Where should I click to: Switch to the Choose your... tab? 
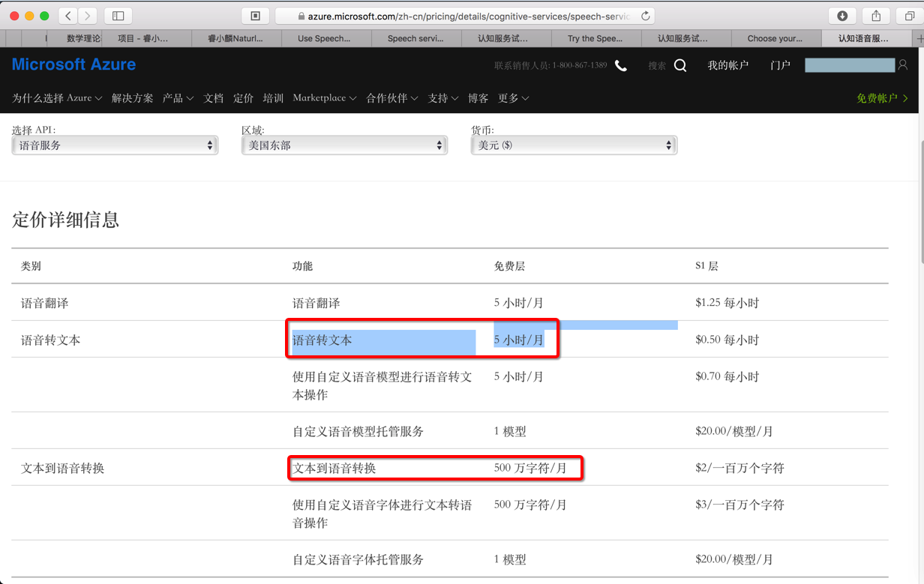[x=776, y=38]
